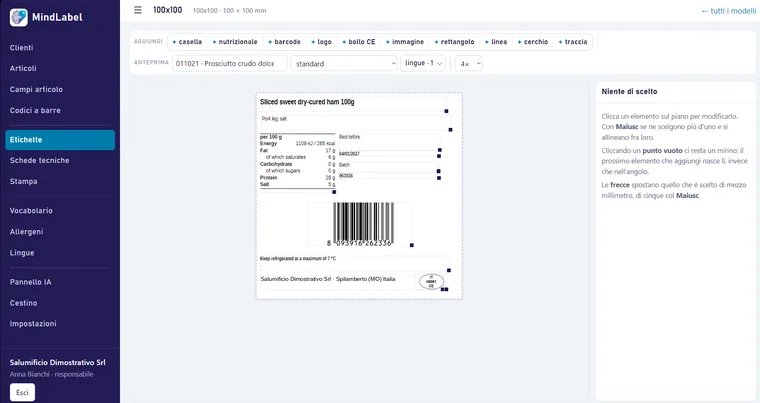Select the oval CE health mark
This screenshot has height=403, width=760.
[431, 281]
